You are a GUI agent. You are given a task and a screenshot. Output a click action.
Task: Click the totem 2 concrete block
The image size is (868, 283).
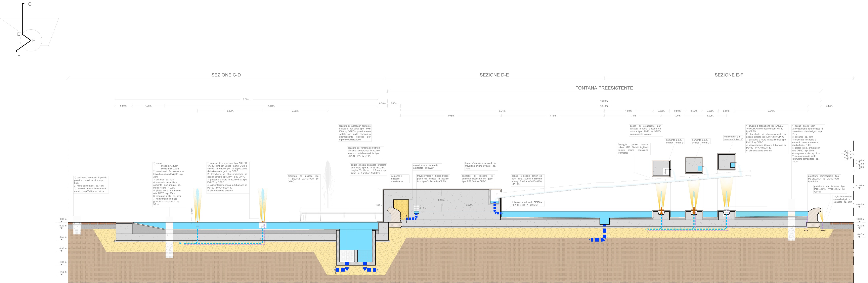[x=694, y=165]
